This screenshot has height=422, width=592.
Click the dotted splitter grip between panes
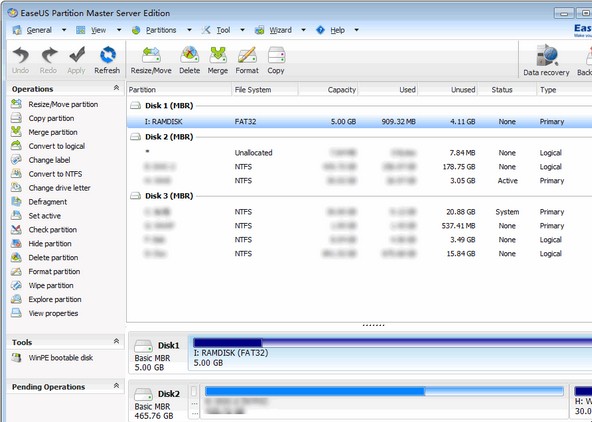click(373, 325)
